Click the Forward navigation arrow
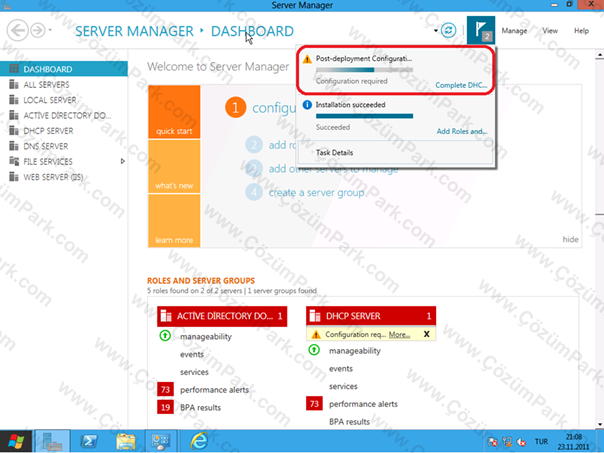604x453 pixels. pyautogui.click(x=38, y=30)
